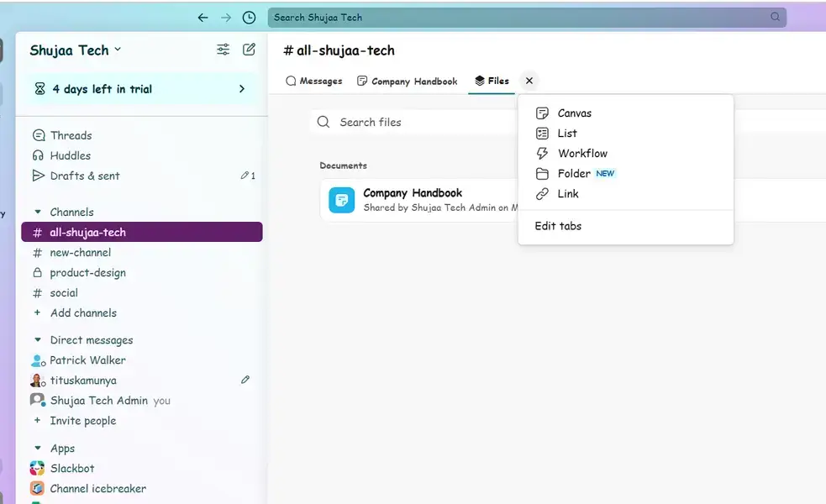
Task: Click the Drafts & sent label
Action: point(85,176)
